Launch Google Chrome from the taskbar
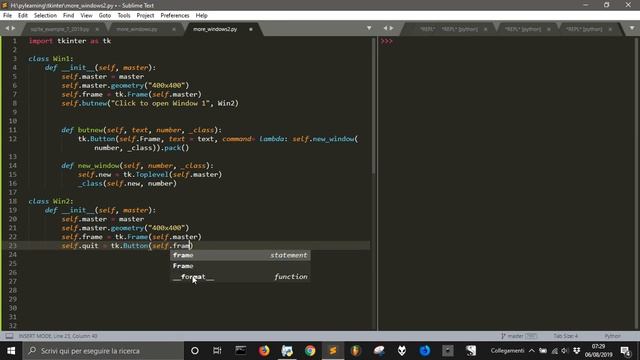 310,351
